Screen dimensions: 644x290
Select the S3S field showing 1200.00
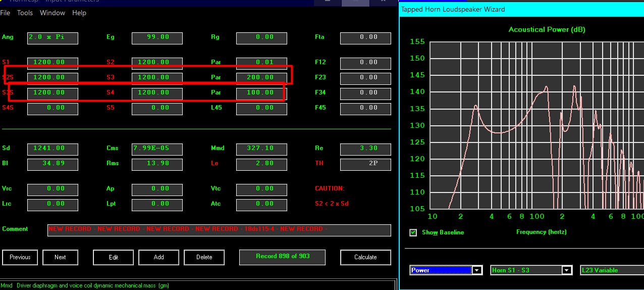coord(53,93)
